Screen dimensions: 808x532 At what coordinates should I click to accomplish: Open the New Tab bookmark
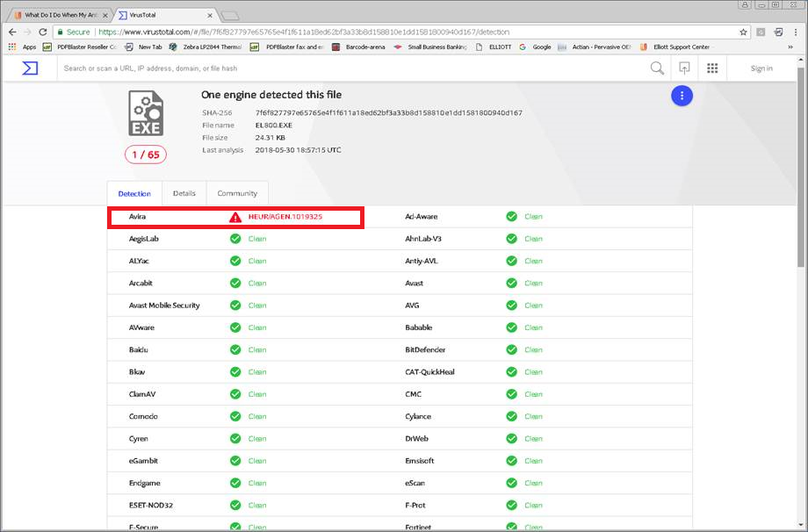coord(143,47)
